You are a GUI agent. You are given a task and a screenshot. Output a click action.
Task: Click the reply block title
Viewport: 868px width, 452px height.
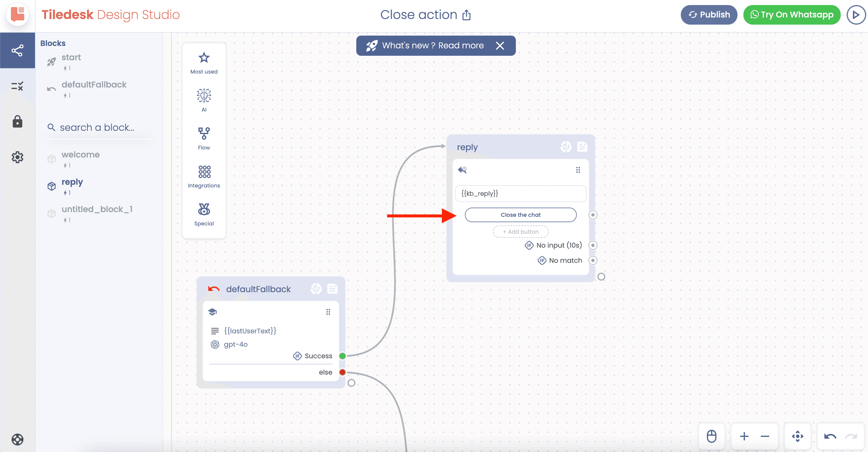click(x=467, y=147)
